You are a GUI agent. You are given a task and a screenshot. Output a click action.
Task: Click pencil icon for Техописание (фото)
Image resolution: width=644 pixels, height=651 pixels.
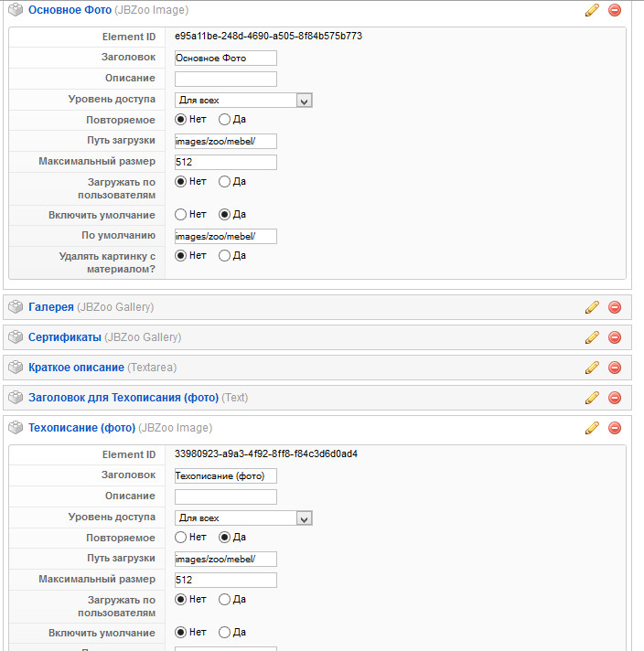point(592,428)
